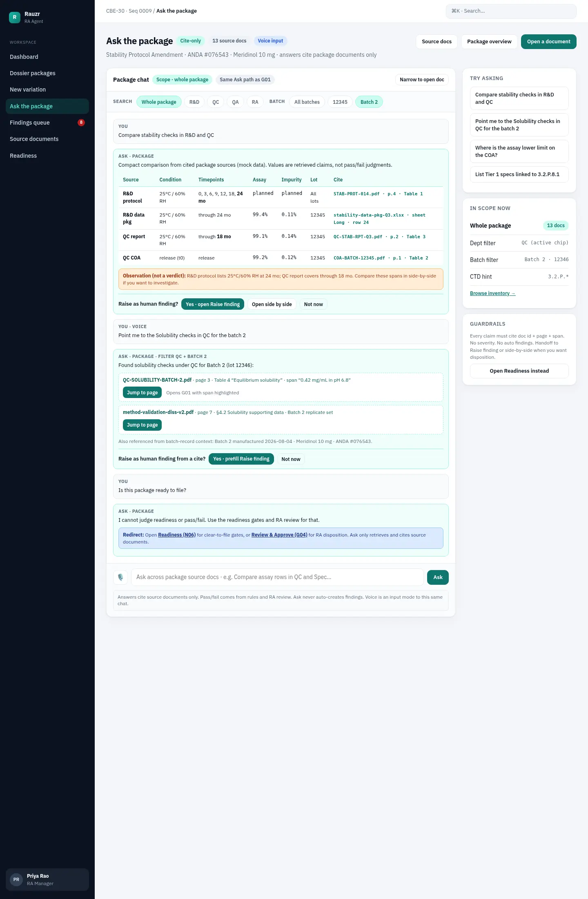The image size is (588, 899).
Task: Open the Package overview
Action: point(489,42)
